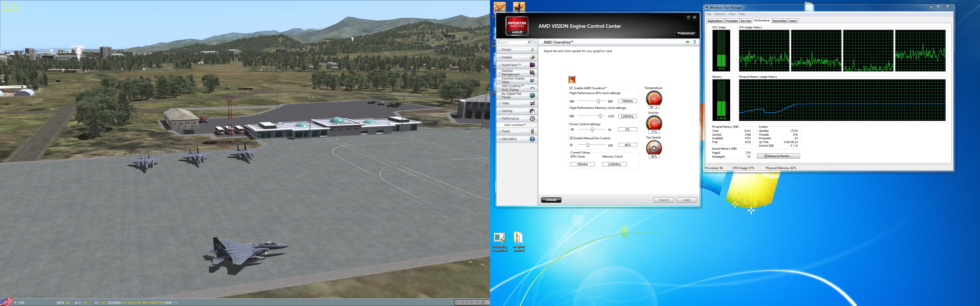
Task: Open the Options menu in Task Manager
Action: point(720,14)
